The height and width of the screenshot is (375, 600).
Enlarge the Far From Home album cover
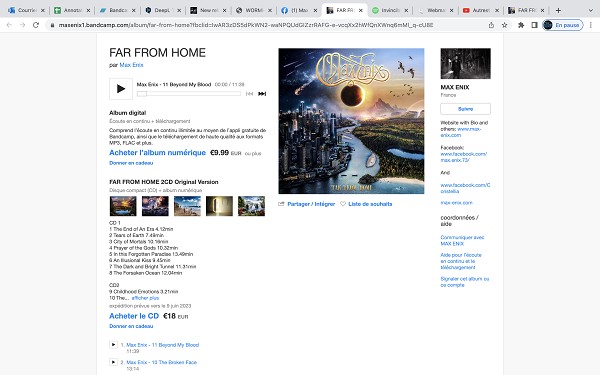(351, 121)
